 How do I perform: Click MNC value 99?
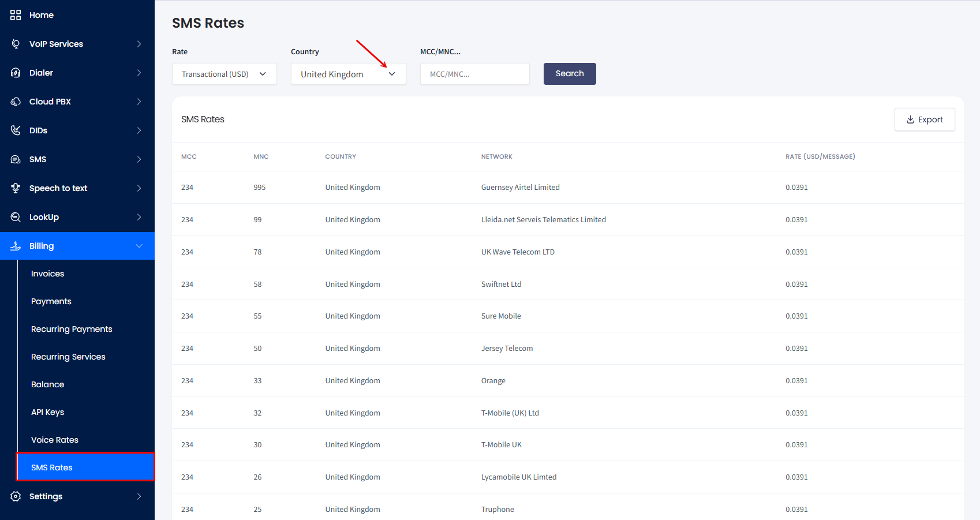[257, 220]
